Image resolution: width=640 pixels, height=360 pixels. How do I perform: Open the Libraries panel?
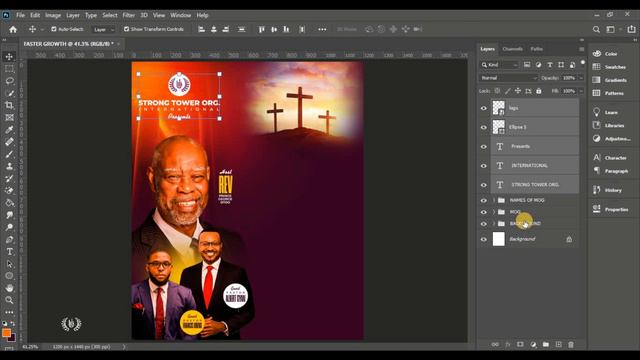(609, 125)
